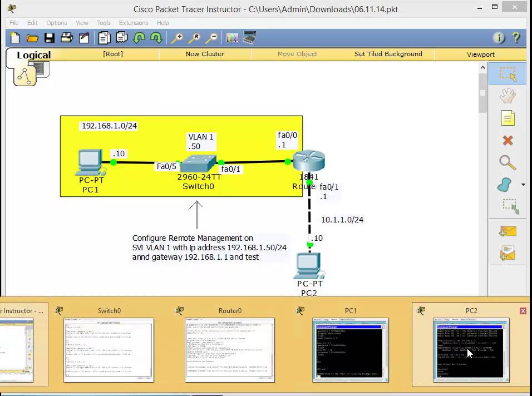Viewport: 532px width, 396px height.
Task: Click the fa0/1 .1 label below the router
Action: tap(329, 191)
